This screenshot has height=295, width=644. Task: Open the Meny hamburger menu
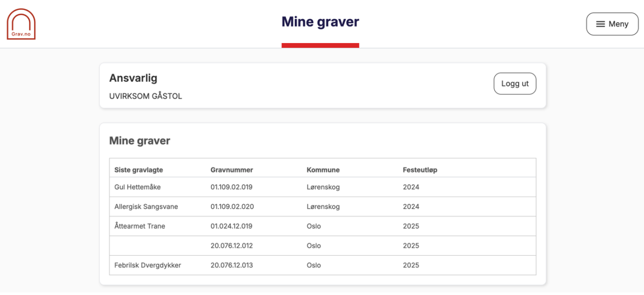(x=612, y=24)
